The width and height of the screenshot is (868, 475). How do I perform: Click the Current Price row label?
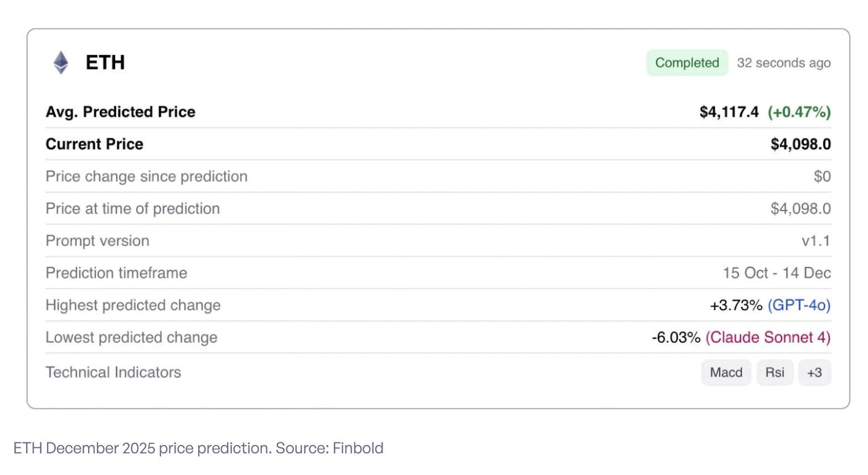pyautogui.click(x=94, y=144)
